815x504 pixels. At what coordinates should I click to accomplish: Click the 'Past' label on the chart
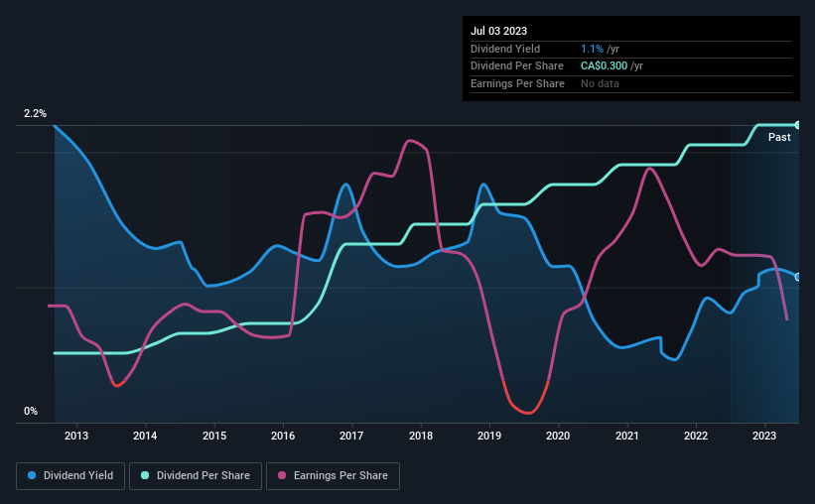pos(779,137)
